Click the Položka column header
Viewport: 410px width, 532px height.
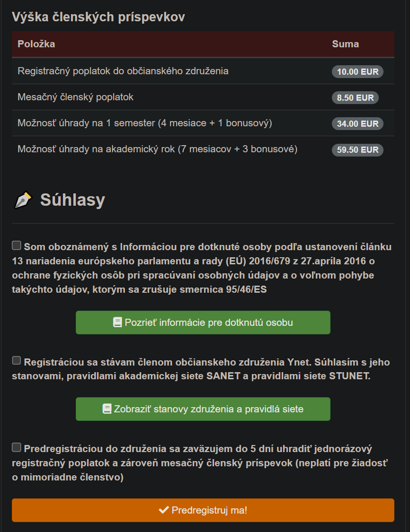click(36, 44)
